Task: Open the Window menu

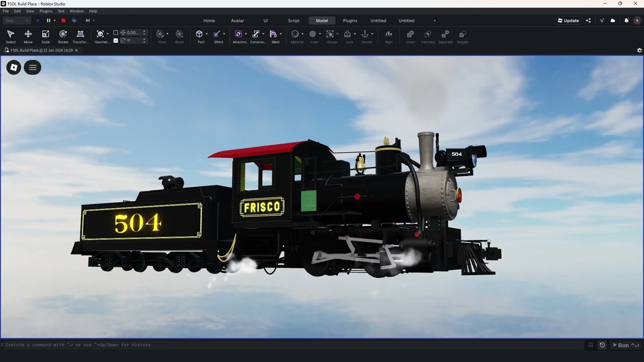Action: coord(76,11)
